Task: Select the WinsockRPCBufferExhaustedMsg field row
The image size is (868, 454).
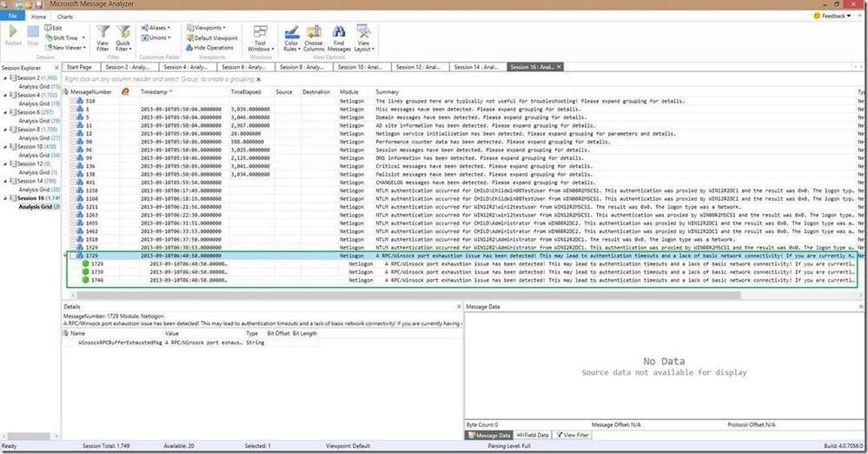Action: point(190,343)
